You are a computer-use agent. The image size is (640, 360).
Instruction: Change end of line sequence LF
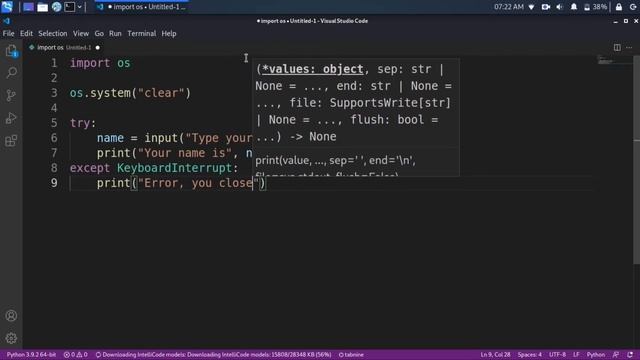click(576, 355)
